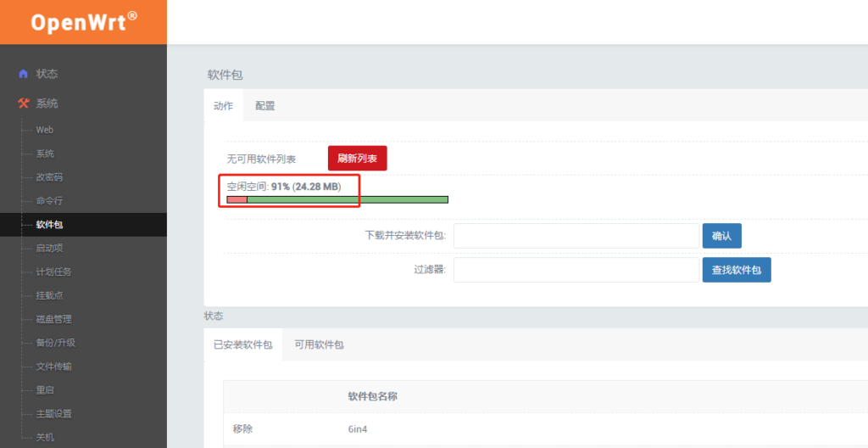Open the Web submenu item
The width and height of the screenshot is (868, 448).
44,130
